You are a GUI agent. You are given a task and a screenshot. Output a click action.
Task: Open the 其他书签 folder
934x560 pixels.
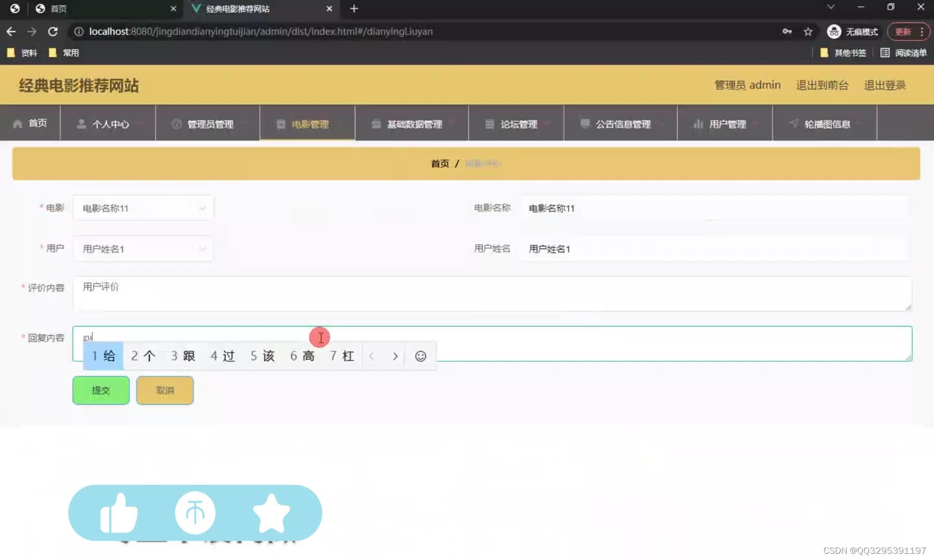(x=843, y=53)
